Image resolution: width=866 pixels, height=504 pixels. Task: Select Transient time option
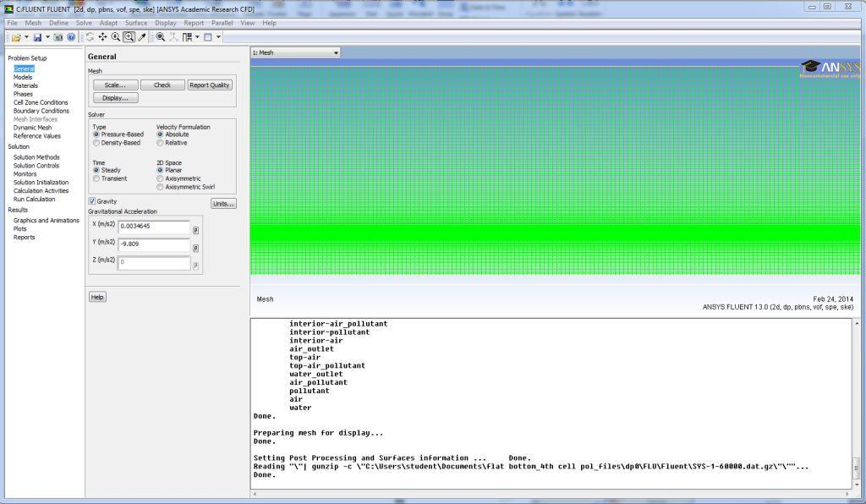[96, 179]
